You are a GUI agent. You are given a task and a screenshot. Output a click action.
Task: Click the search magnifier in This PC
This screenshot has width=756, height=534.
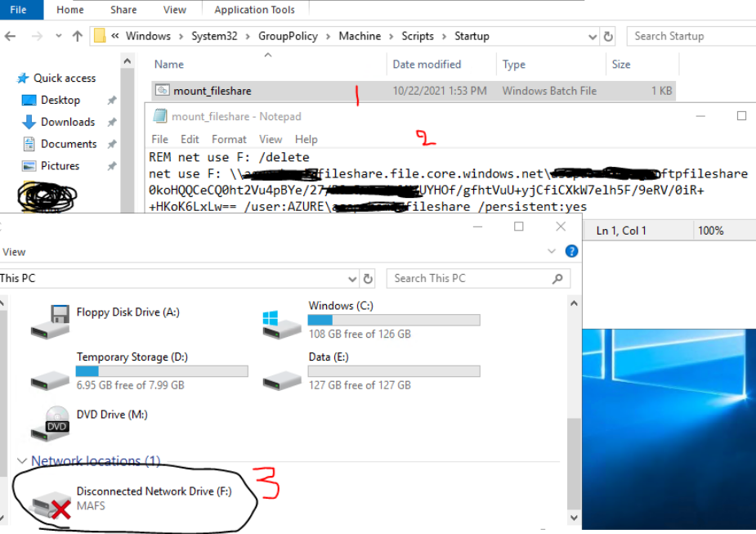tap(557, 278)
